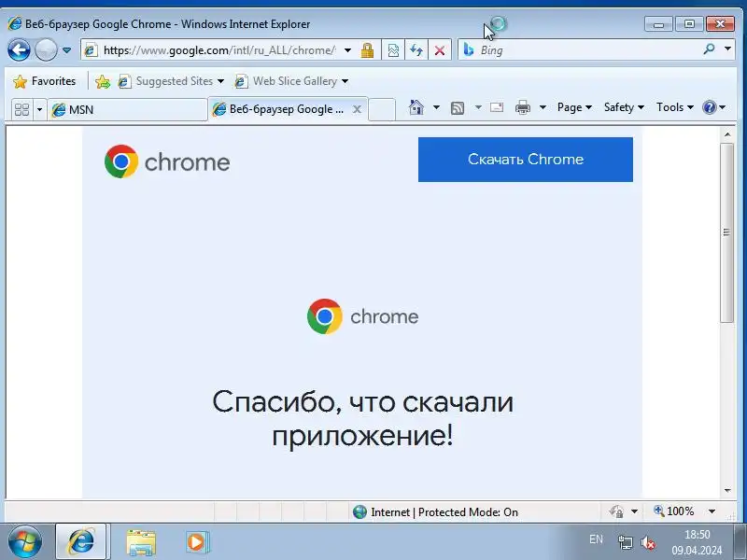747x560 pixels.
Task: Click the Internet Explorer taskbar icon
Action: (81, 541)
